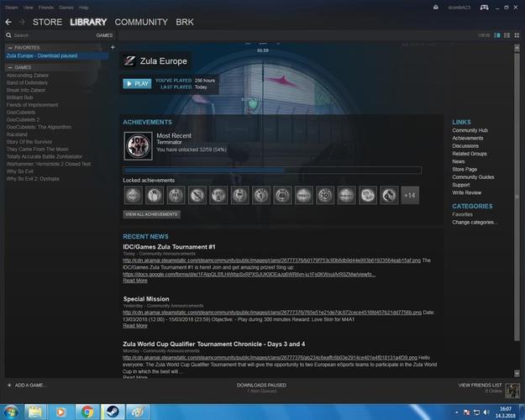Click the ninth locked achievement icon

click(304, 195)
